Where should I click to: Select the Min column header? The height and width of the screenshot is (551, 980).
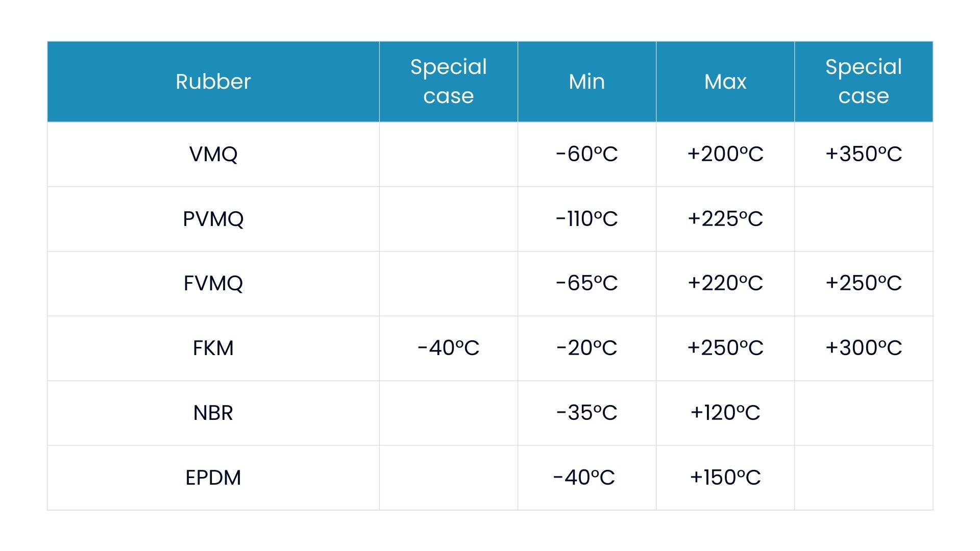tap(586, 82)
